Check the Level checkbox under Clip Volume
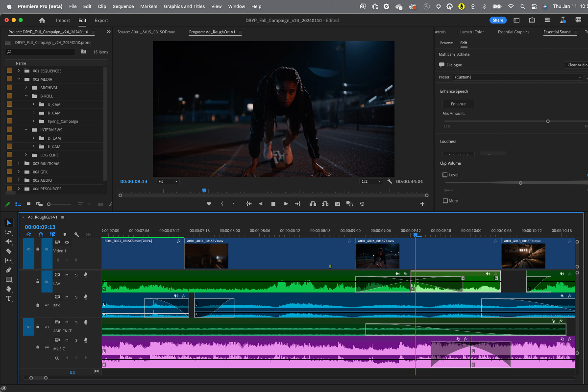Viewport: 588px width, 392px height. [x=445, y=175]
